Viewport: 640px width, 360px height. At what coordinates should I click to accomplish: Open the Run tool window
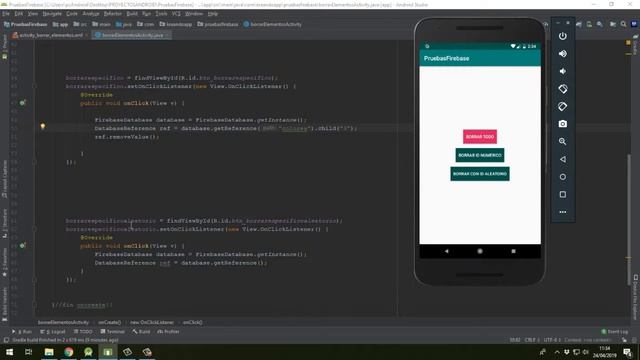click(22, 331)
